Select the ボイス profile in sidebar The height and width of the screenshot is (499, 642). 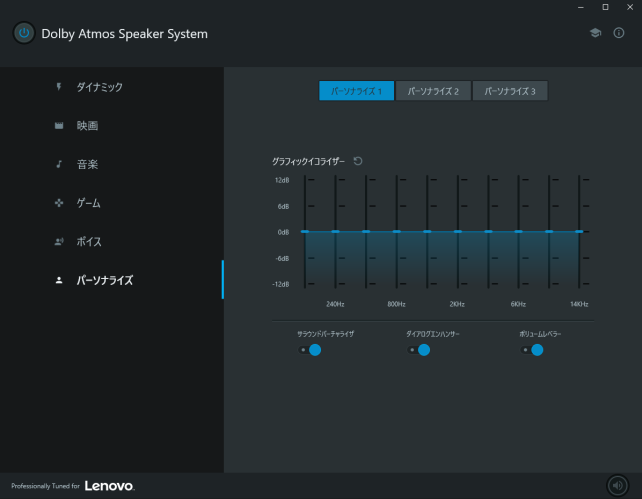pyautogui.click(x=89, y=242)
